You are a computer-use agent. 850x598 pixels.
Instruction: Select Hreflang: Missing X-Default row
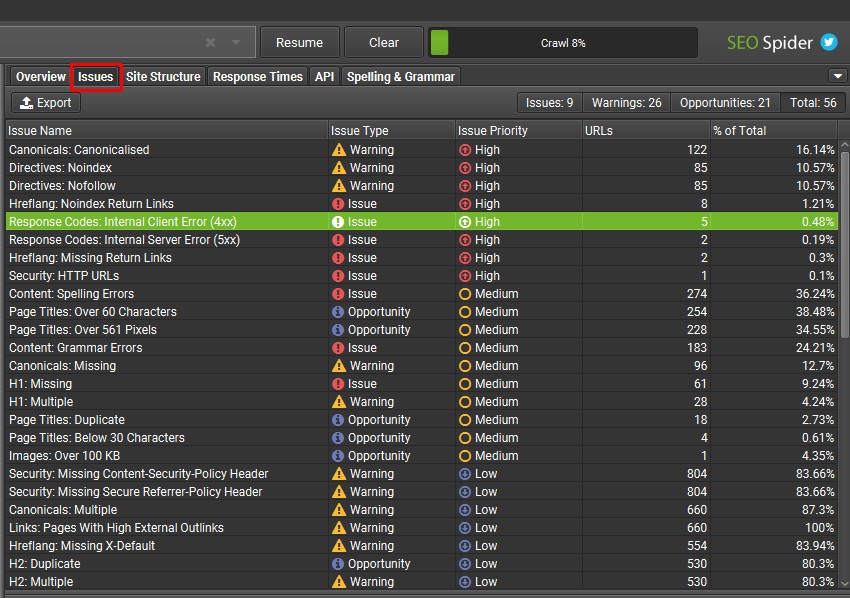tap(422, 545)
